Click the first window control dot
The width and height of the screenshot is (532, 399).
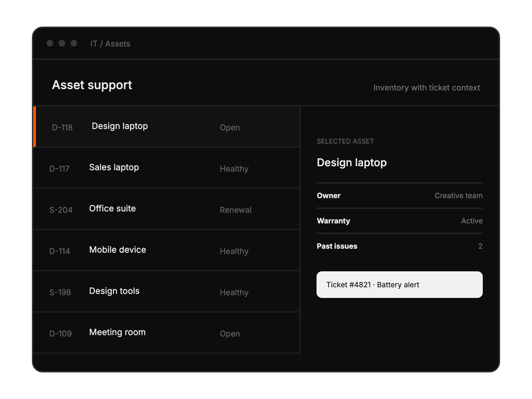pos(50,43)
